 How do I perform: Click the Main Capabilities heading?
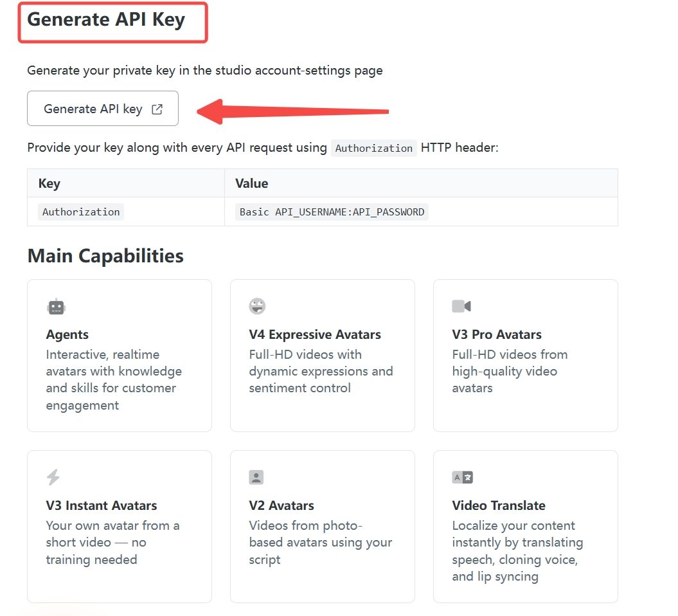point(105,256)
